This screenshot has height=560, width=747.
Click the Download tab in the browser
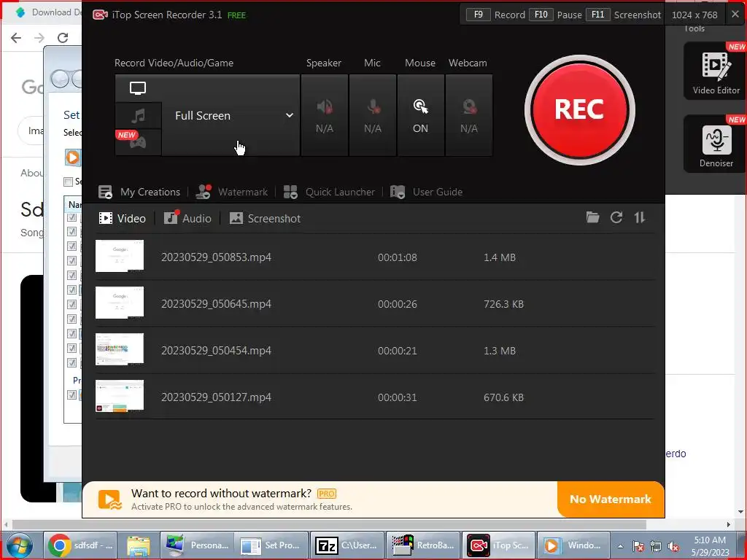(x=47, y=12)
